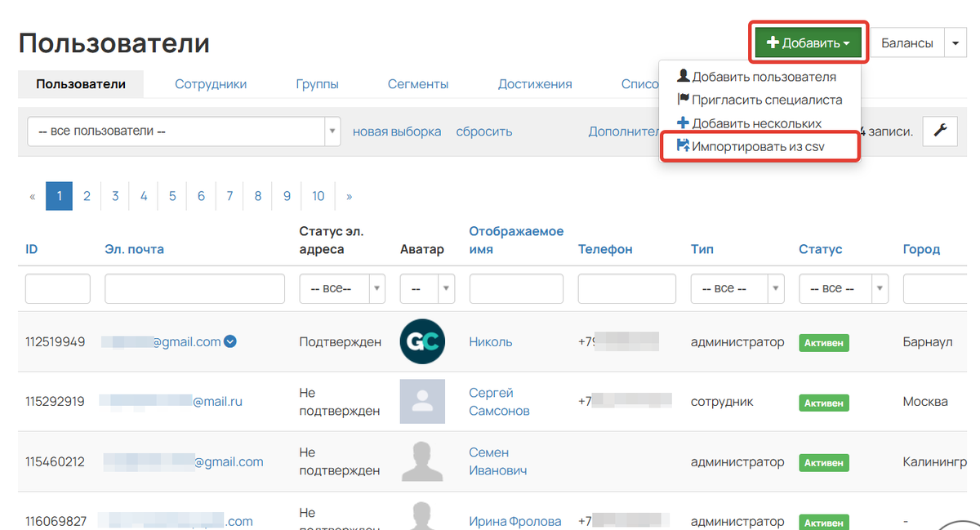
Task: Click the ID filter input field
Action: [58, 288]
